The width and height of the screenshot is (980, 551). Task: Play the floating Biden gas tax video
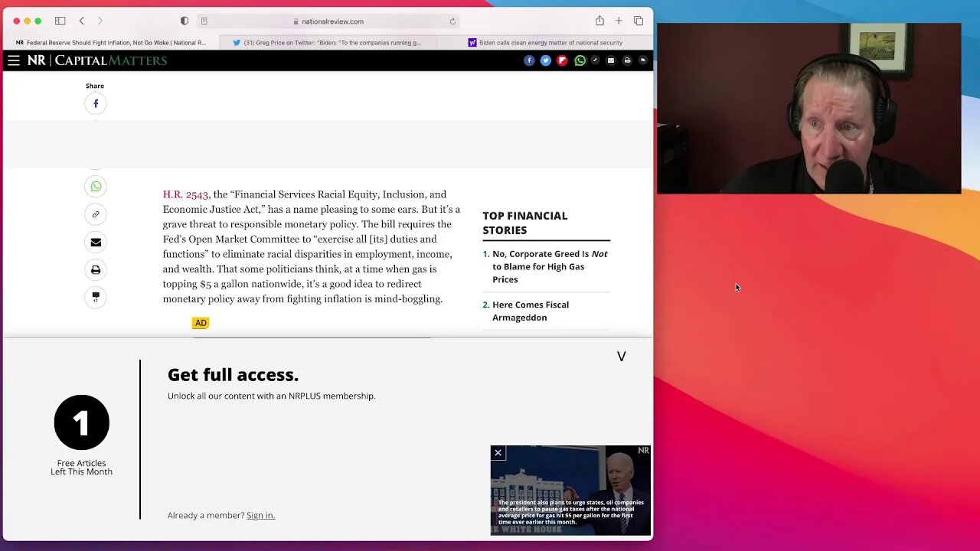pos(570,491)
